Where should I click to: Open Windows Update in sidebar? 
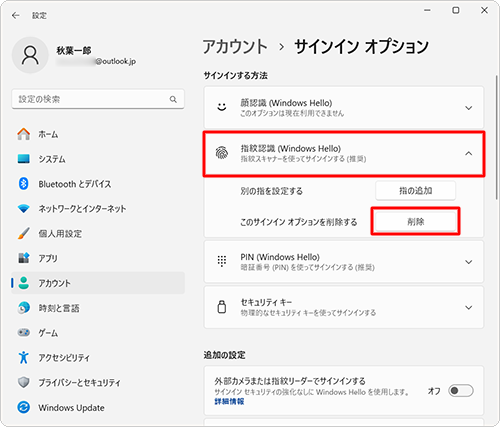98,407
